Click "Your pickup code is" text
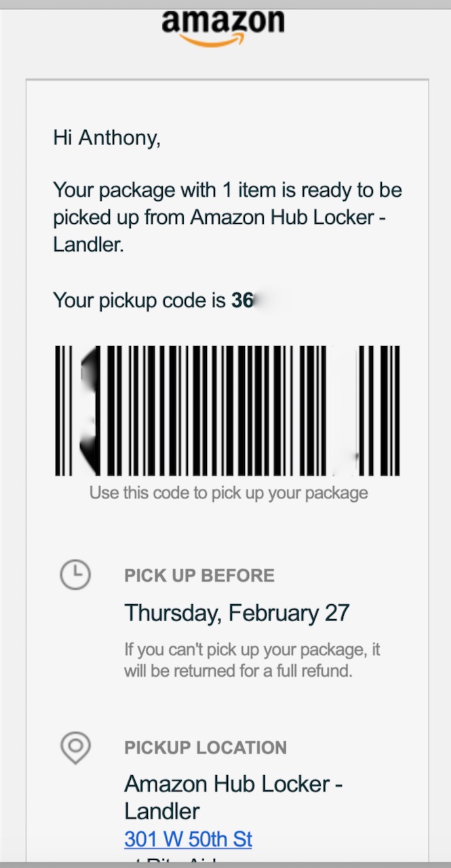Screen dimensions: 451x868 tap(139, 300)
